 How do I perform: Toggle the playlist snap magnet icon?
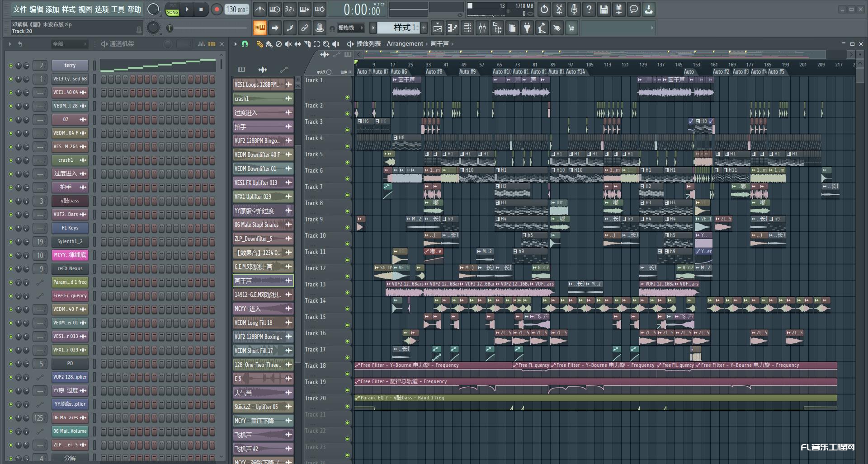(x=245, y=44)
